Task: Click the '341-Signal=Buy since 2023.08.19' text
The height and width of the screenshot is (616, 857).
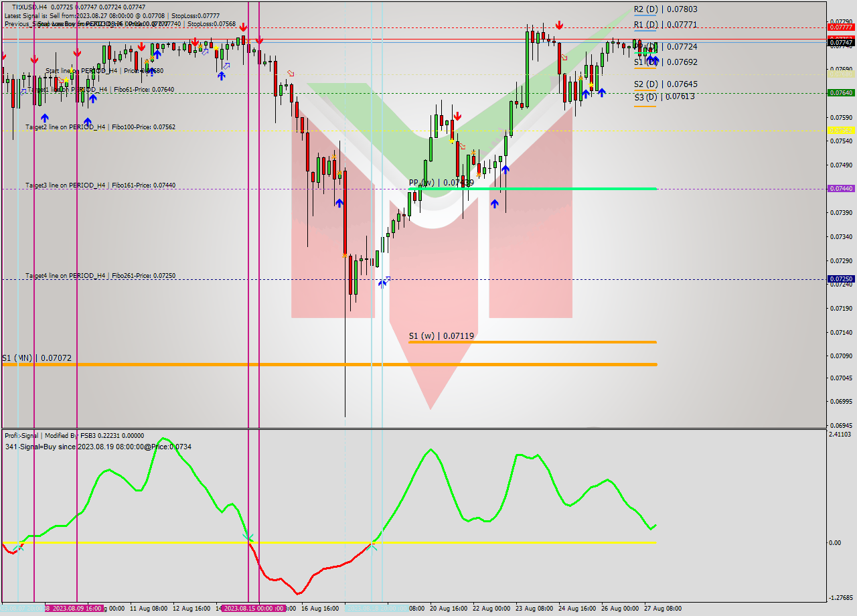Action: tap(98, 447)
